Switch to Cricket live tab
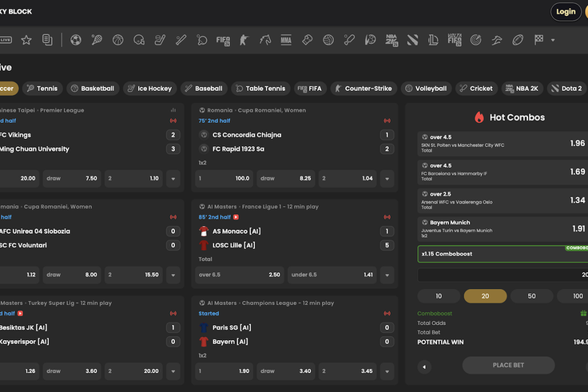This screenshot has width=588, height=392. (476, 89)
